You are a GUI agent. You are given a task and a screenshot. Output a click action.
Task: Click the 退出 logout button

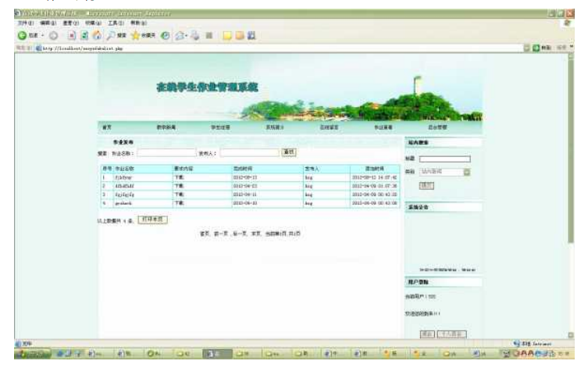coord(427,334)
